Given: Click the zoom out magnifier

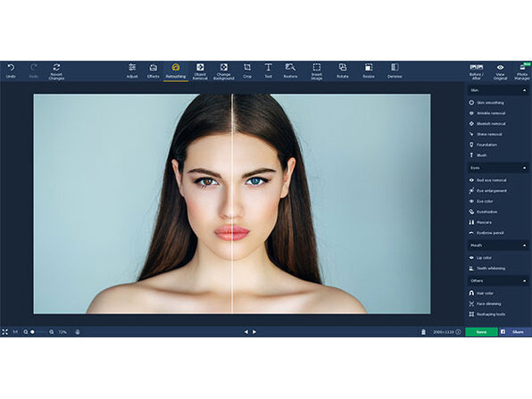Looking at the screenshot, I should pyautogui.click(x=26, y=332).
